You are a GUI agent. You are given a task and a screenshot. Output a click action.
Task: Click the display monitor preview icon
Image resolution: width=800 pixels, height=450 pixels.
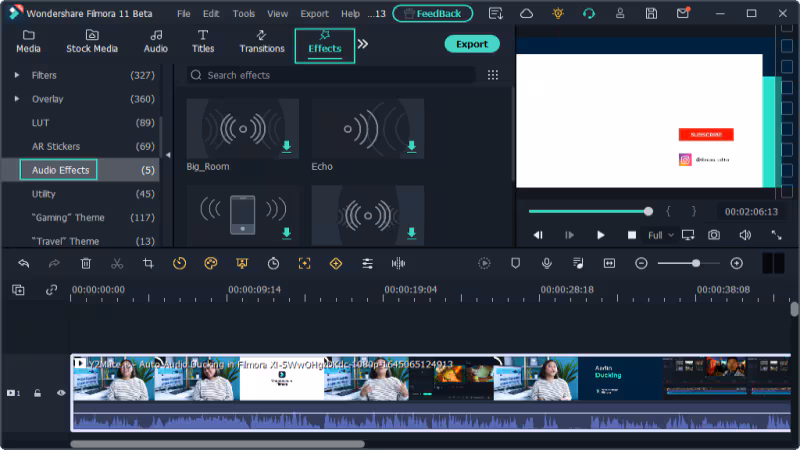point(688,235)
